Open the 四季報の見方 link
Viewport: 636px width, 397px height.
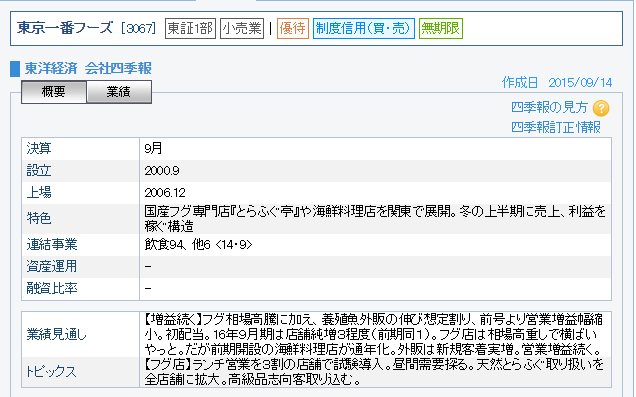click(x=550, y=107)
